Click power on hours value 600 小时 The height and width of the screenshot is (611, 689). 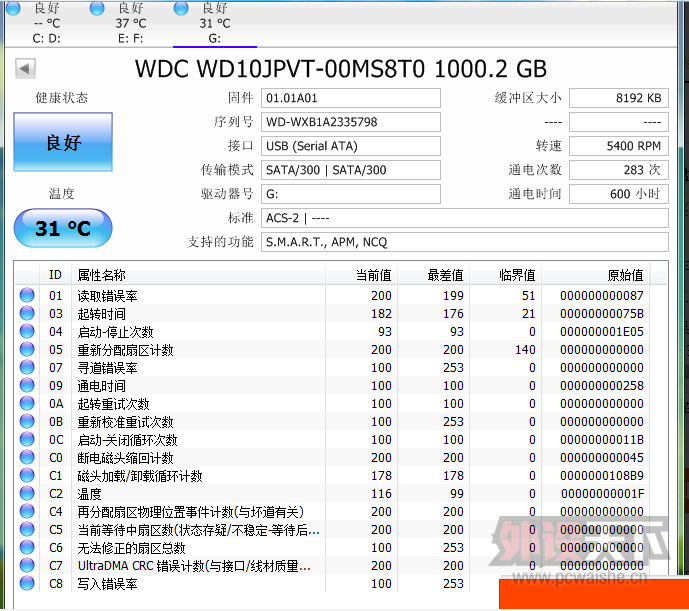619,194
